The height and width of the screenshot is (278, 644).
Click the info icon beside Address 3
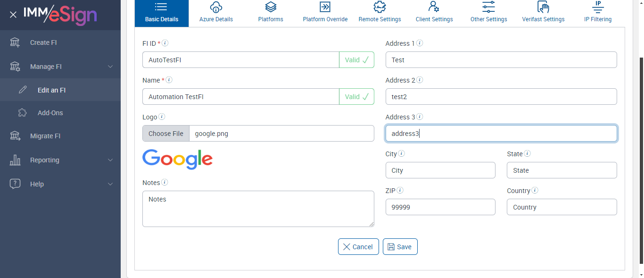pos(420,117)
